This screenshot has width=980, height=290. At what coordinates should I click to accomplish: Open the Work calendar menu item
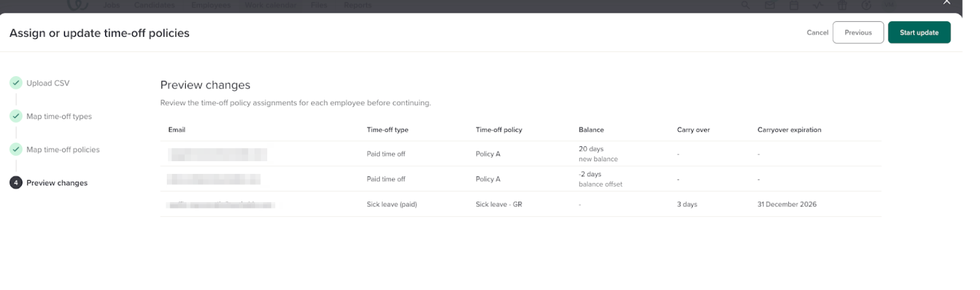tap(270, 5)
